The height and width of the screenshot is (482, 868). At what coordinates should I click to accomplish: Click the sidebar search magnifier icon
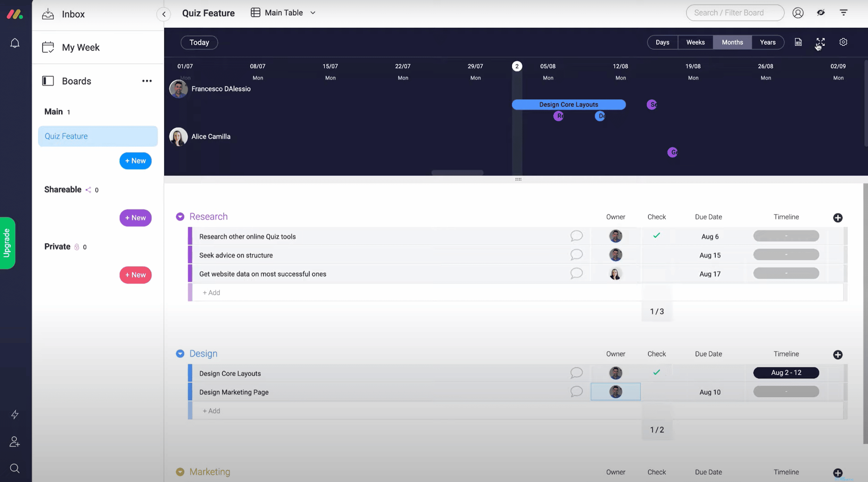pyautogui.click(x=15, y=468)
